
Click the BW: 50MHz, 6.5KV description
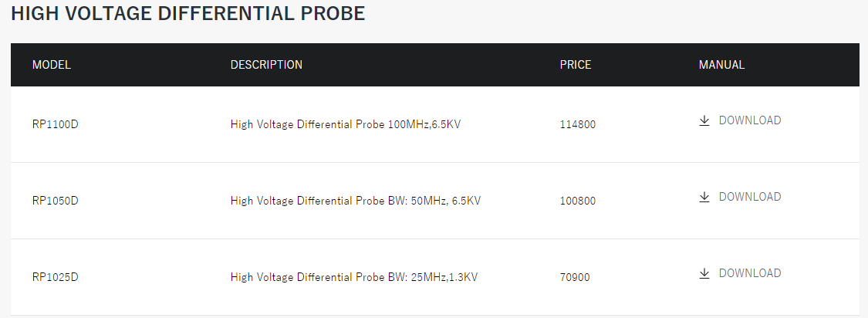tap(356, 201)
